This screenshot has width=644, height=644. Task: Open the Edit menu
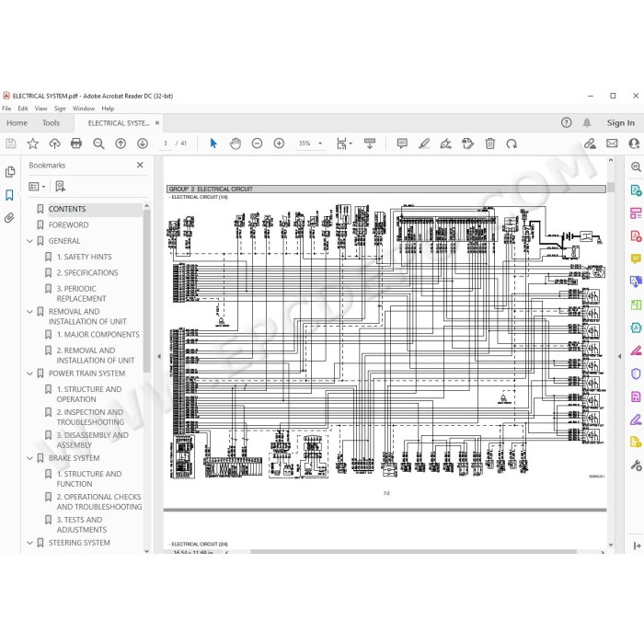click(23, 109)
